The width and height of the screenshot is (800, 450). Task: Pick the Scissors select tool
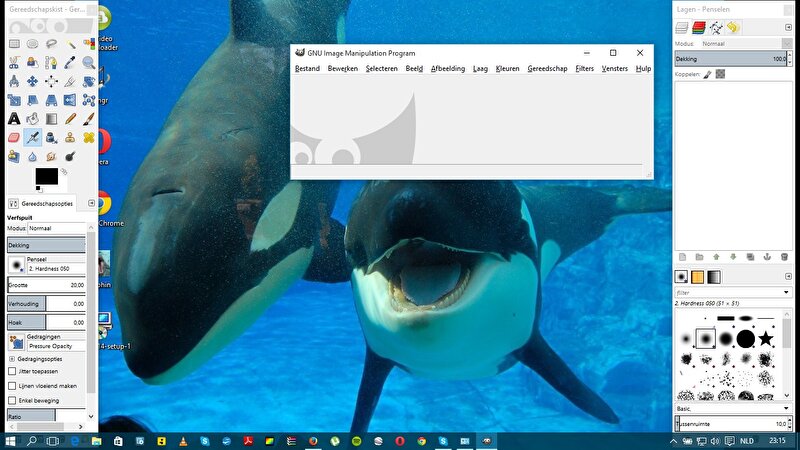(x=14, y=62)
